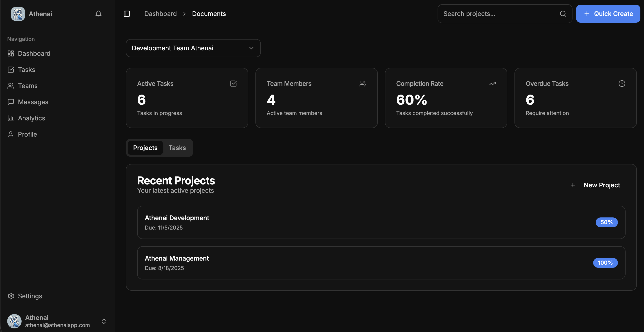This screenshot has height=332, width=644.
Task: Click the notification bell icon
Action: pyautogui.click(x=98, y=14)
